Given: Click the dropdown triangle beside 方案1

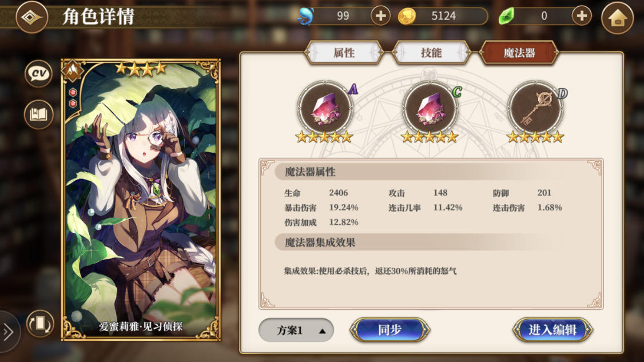Looking at the screenshot, I should click(x=323, y=331).
